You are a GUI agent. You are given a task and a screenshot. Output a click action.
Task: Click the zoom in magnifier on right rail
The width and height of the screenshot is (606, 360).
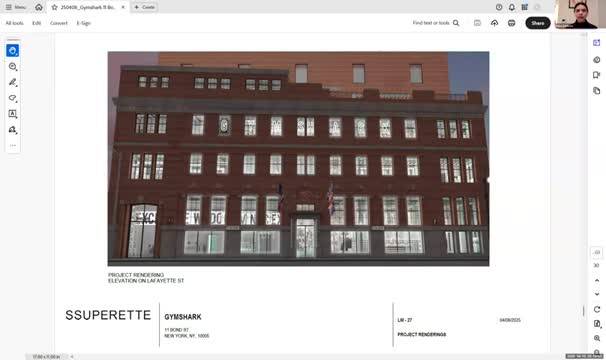pos(597,338)
